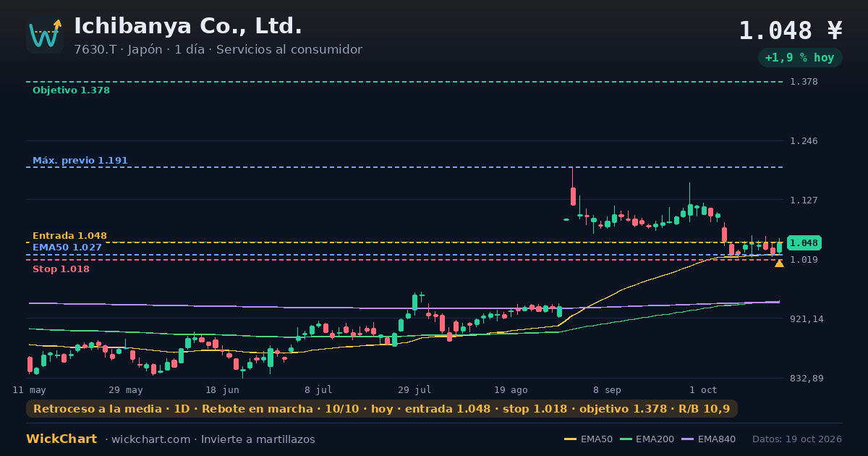Click the EMA50 legend entry
The image size is (868, 456).
point(588,439)
